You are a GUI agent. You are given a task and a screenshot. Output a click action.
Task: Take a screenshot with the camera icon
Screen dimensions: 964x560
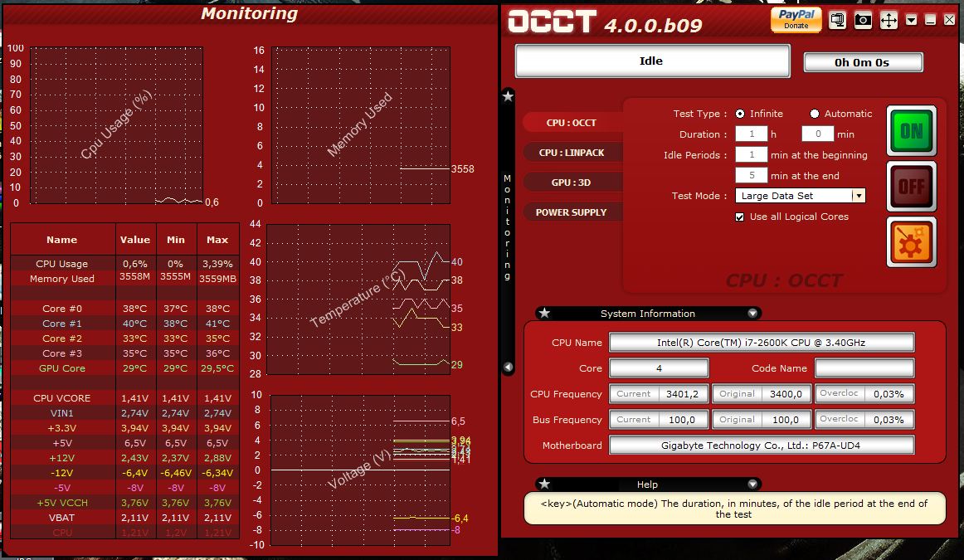click(863, 20)
